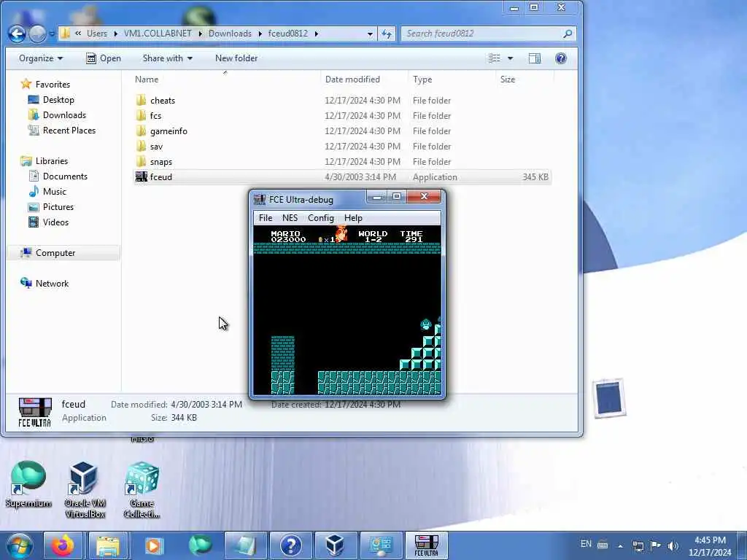
Task: Select Network in the navigation pane
Action: [x=52, y=284]
